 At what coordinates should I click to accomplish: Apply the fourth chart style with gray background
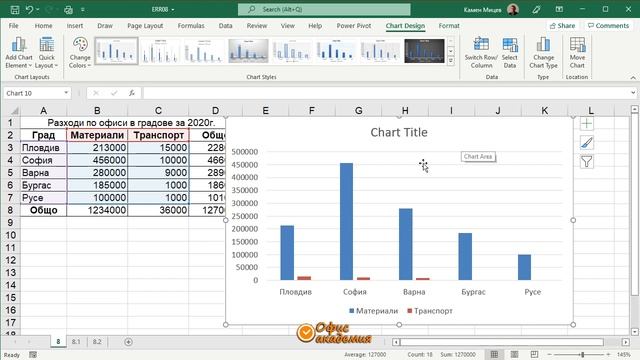[x=248, y=51]
